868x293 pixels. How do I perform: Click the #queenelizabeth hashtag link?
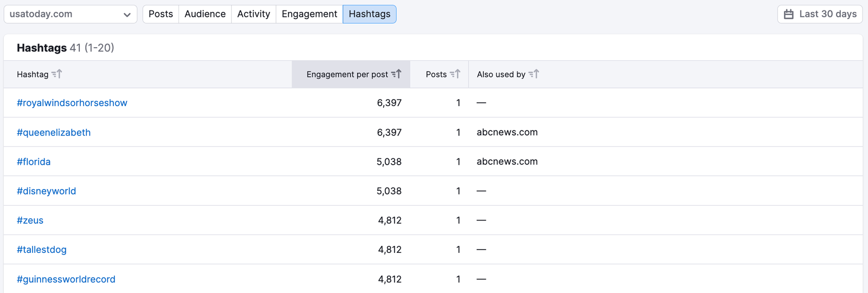[54, 132]
